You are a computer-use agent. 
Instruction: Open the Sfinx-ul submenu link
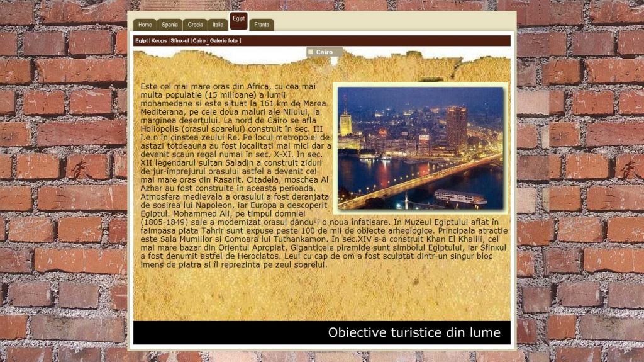180,41
